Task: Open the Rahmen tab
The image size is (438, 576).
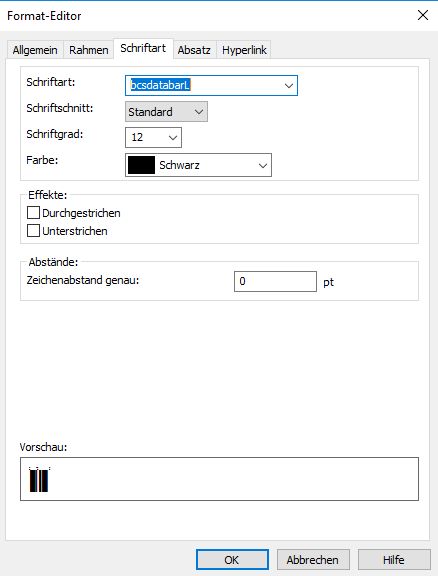Action: 89,50
